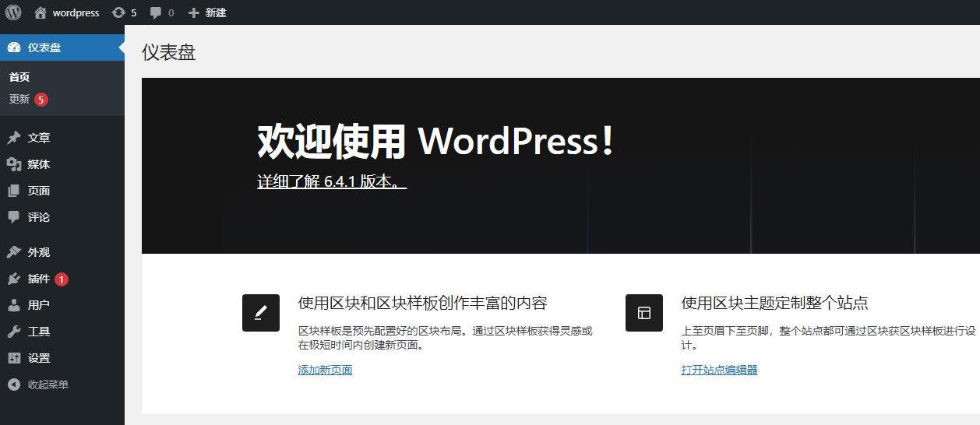This screenshot has width=980, height=425.
Task: Click the sliders icon for 设置
Action: tap(14, 358)
